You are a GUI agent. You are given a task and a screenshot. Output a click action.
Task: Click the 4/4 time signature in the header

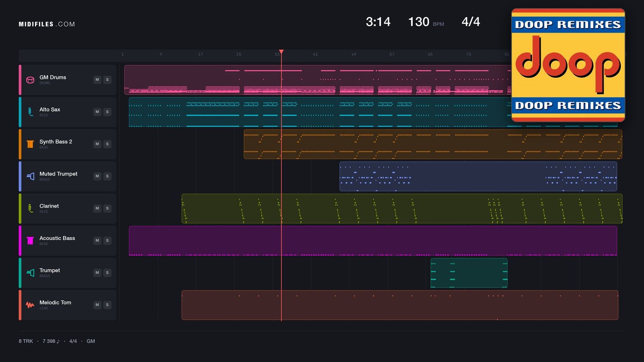[x=471, y=22]
